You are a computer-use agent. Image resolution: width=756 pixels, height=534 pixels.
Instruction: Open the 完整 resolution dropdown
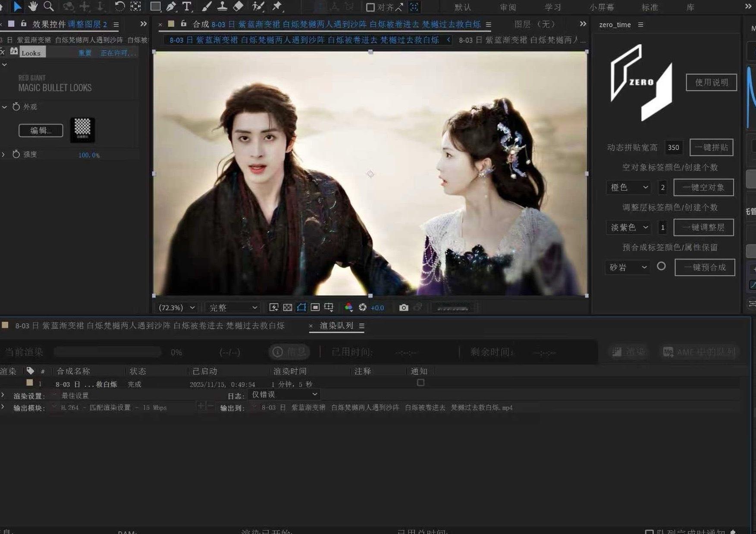tap(233, 308)
